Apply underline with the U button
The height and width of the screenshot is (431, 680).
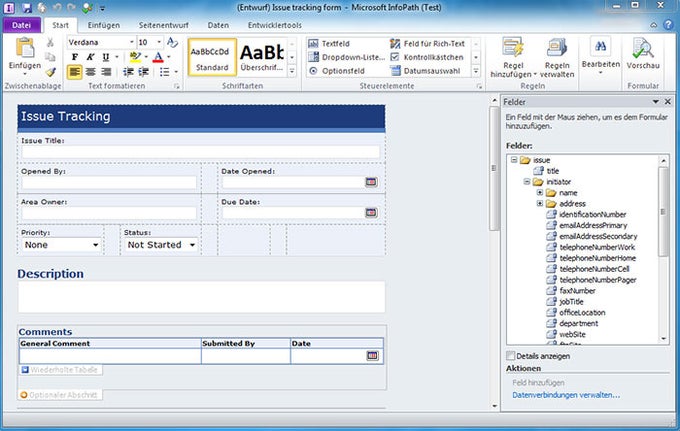tap(106, 57)
